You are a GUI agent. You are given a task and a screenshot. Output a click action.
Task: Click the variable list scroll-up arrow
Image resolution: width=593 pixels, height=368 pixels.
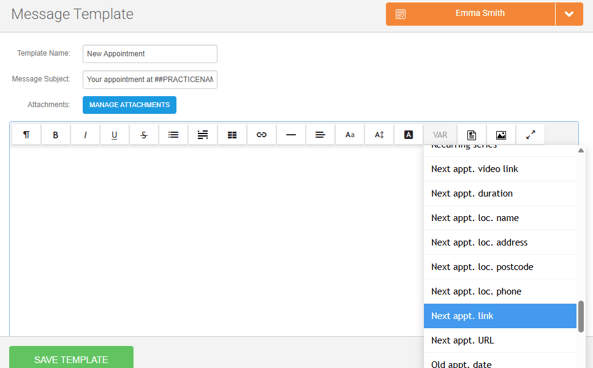(581, 151)
